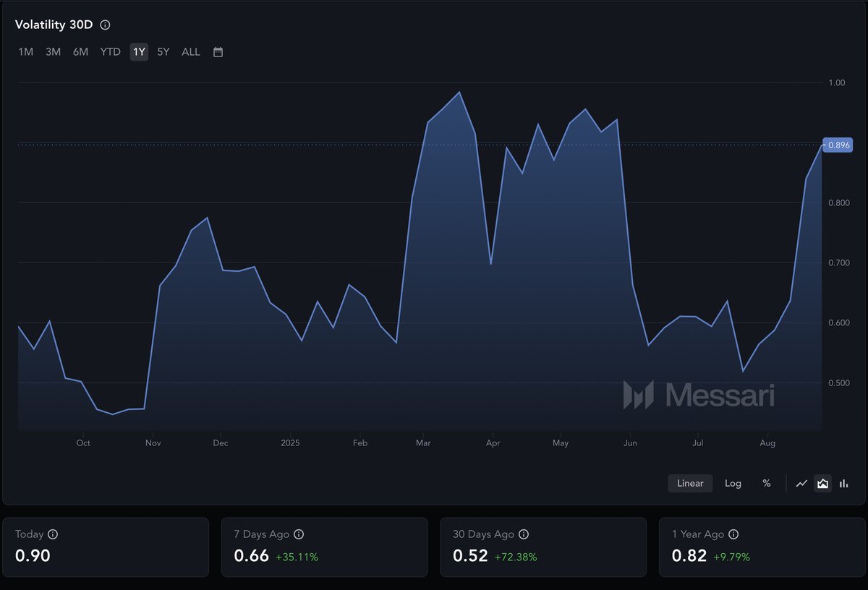Screen dimensions: 868x590
Task: Select the 1M time range
Action: click(25, 52)
